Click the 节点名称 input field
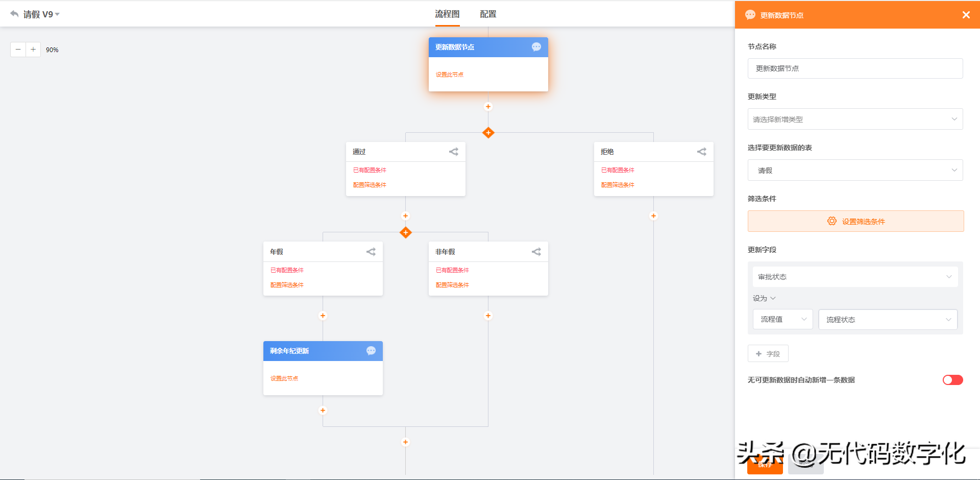Viewport: 980px width, 480px height. point(855,68)
